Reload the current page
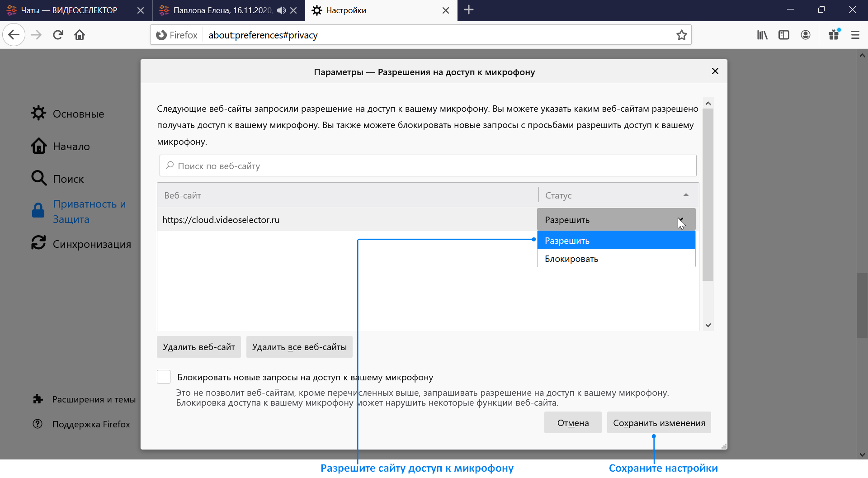This screenshot has height=478, width=868. (x=58, y=35)
